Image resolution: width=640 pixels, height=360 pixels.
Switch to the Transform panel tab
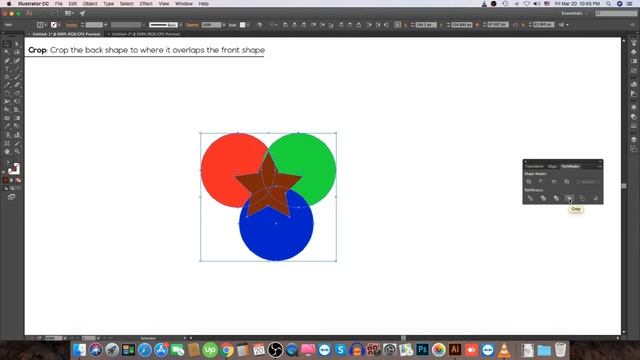(x=534, y=166)
